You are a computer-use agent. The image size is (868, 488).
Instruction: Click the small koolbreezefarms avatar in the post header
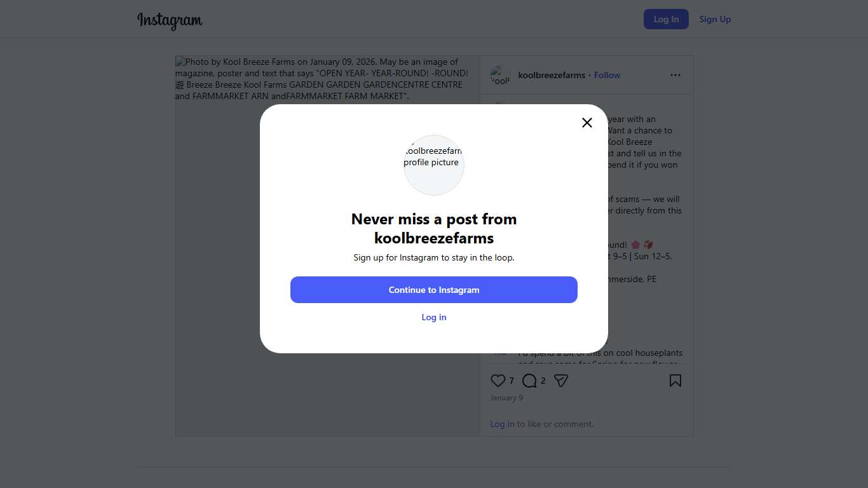pos(500,75)
